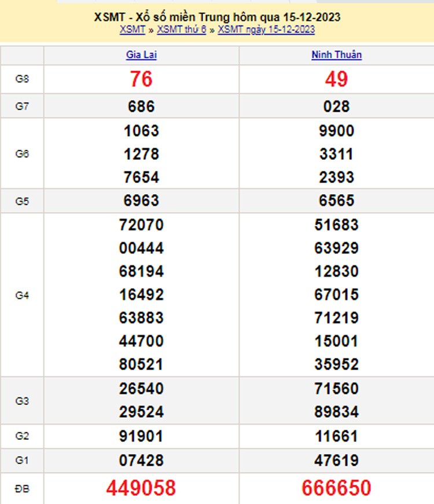434x504 pixels.
Task: Select Ninh Thuận G5 number 6565
Action: [336, 201]
